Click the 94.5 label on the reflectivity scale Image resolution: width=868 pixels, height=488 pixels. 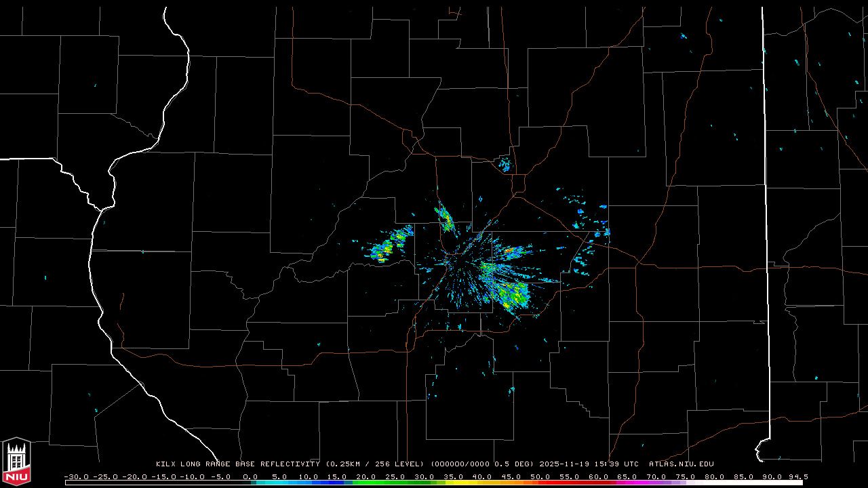798,477
